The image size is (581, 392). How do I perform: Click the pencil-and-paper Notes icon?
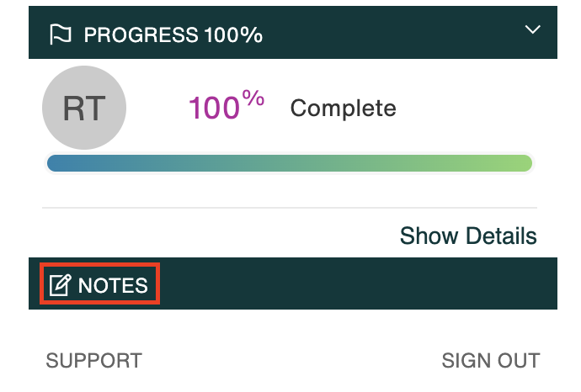60,285
